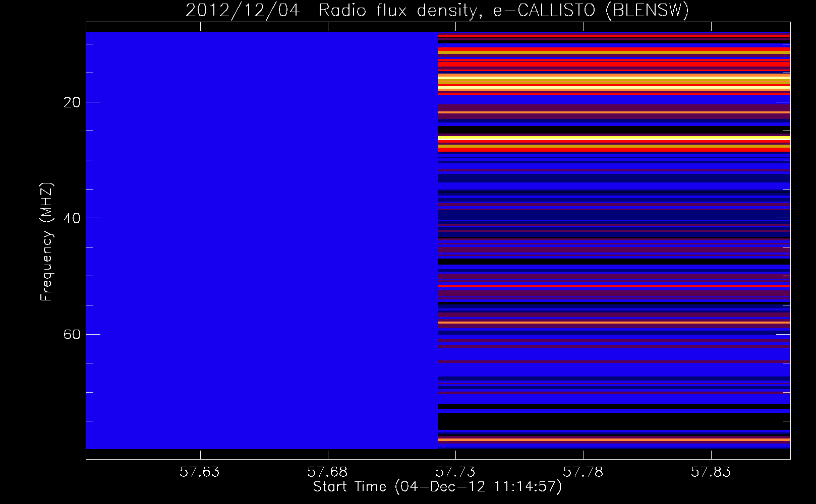Click the '60' frequency tick label
Screen dimensions: 816x504
[x=72, y=335]
